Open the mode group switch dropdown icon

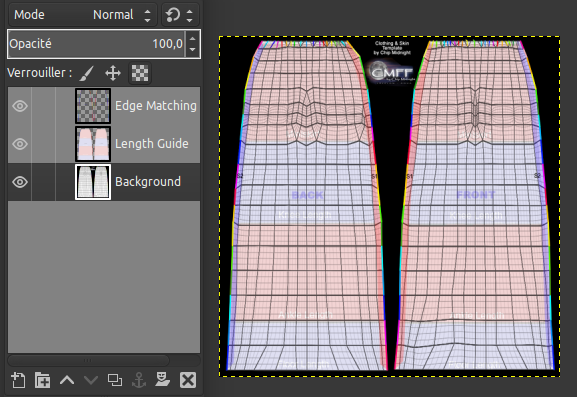tap(180, 15)
